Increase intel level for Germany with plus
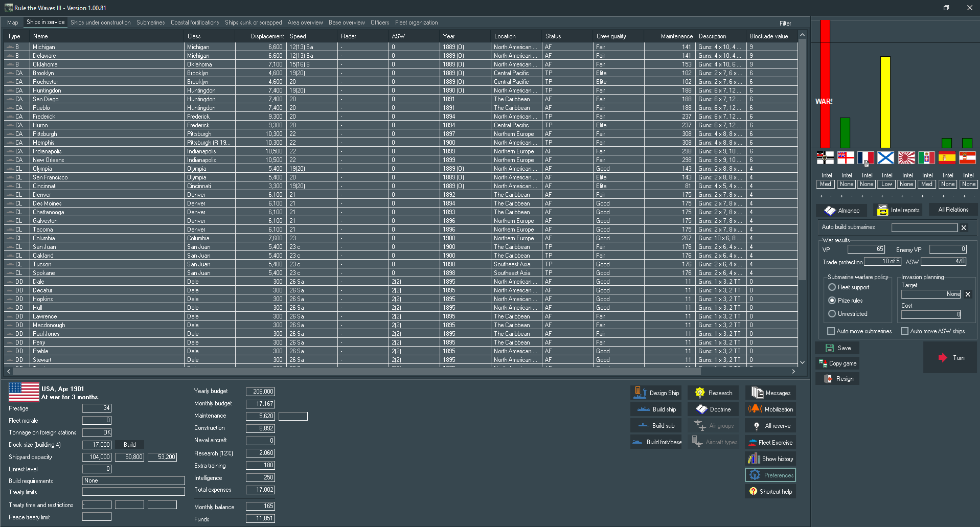This screenshot has width=980, height=527. 821,196
